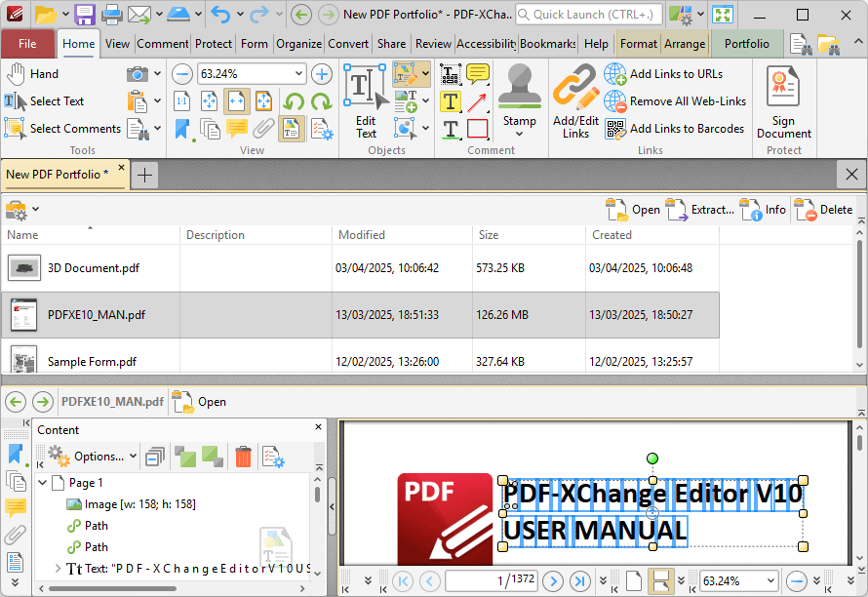Collapse the Page 1 tree node
868x597 pixels.
click(x=43, y=483)
